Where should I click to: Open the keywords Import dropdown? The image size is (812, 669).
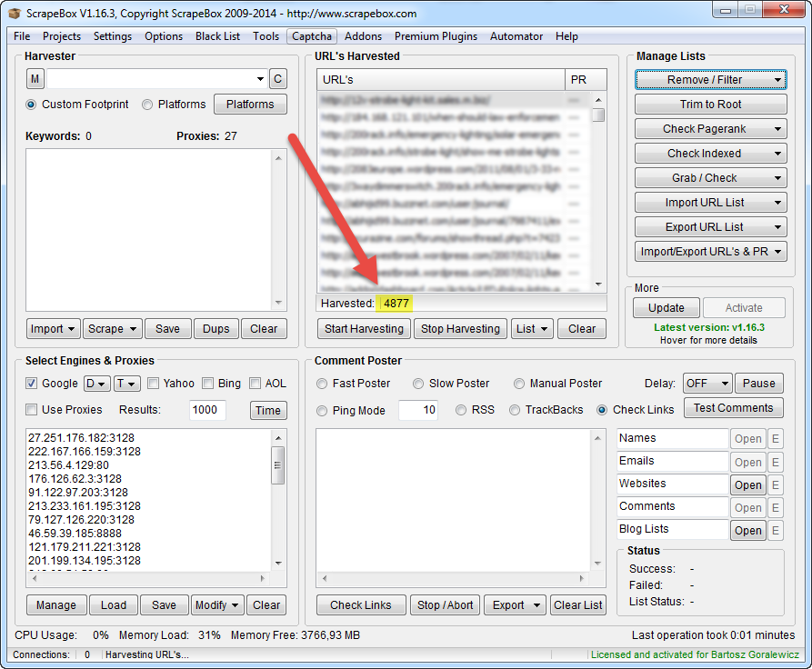point(54,329)
